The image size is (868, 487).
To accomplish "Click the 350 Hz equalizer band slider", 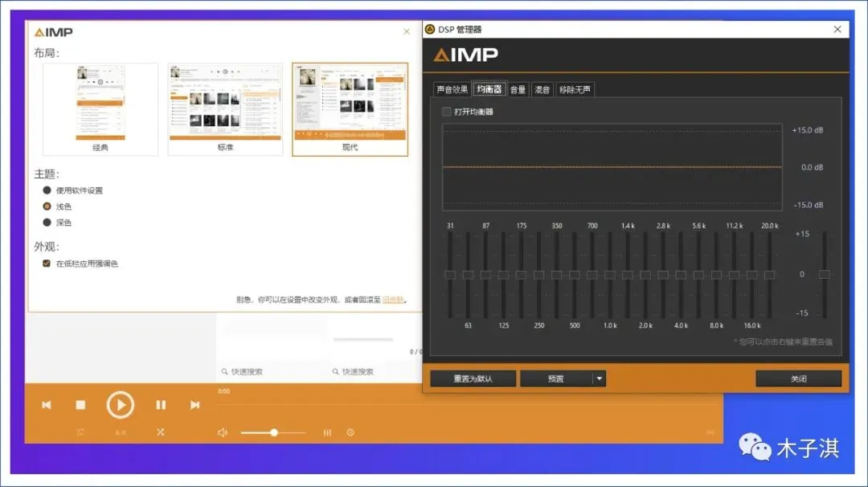I will coord(556,275).
